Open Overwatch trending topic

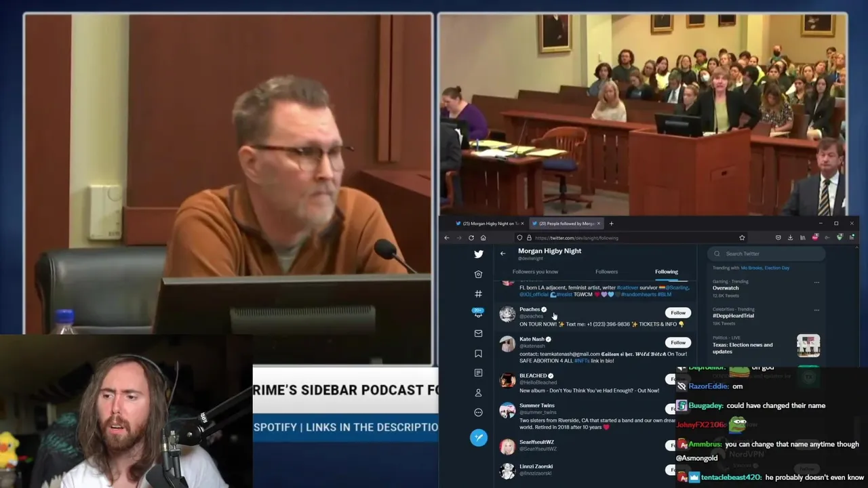(x=726, y=288)
